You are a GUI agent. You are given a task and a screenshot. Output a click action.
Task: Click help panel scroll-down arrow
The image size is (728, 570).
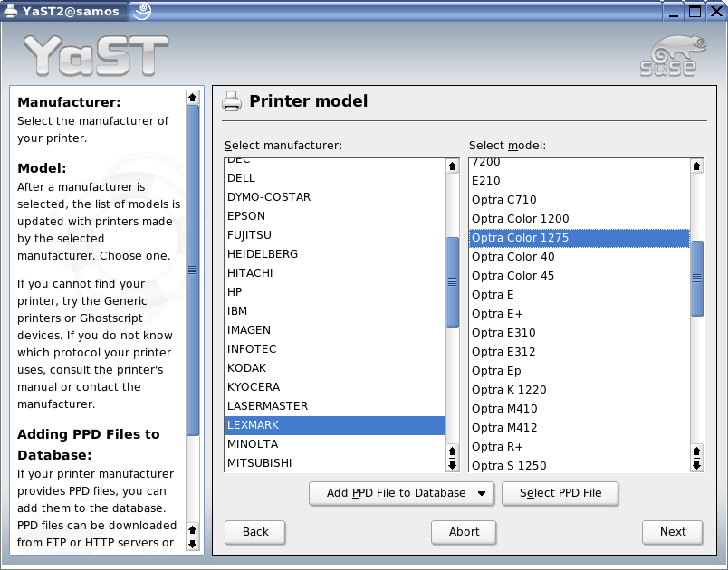192,544
